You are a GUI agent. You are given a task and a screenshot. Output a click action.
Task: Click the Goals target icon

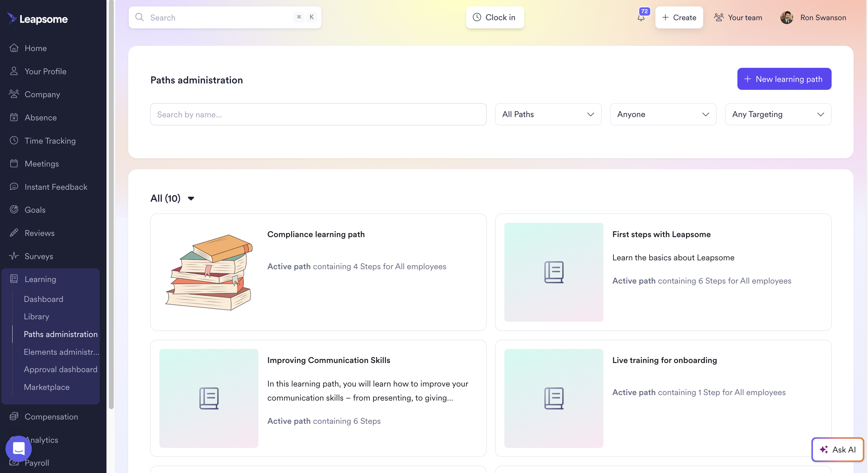point(14,209)
